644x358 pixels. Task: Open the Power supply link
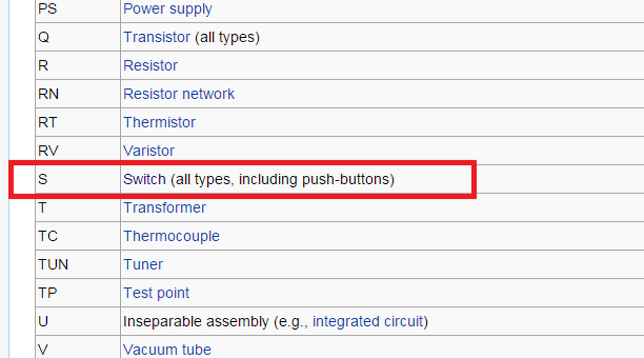pos(168,9)
